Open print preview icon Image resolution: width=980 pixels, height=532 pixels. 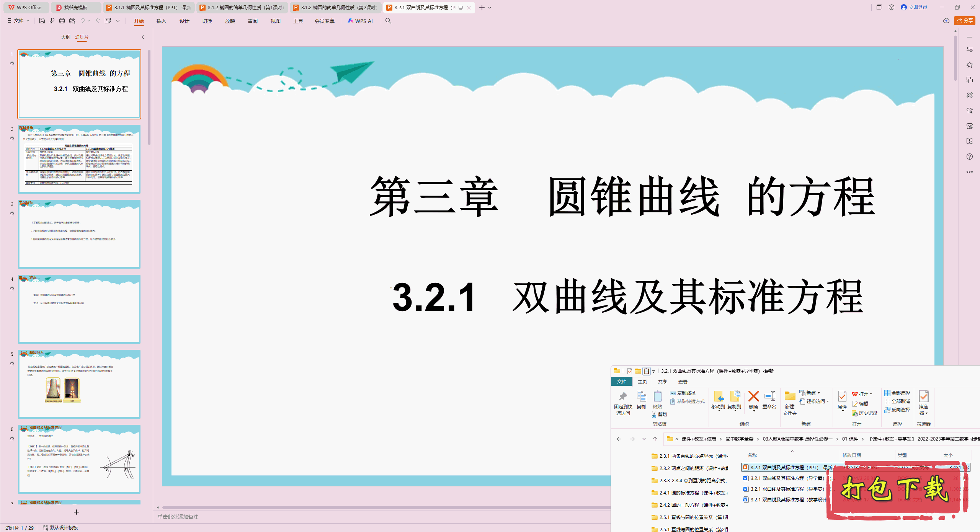[x=72, y=21]
